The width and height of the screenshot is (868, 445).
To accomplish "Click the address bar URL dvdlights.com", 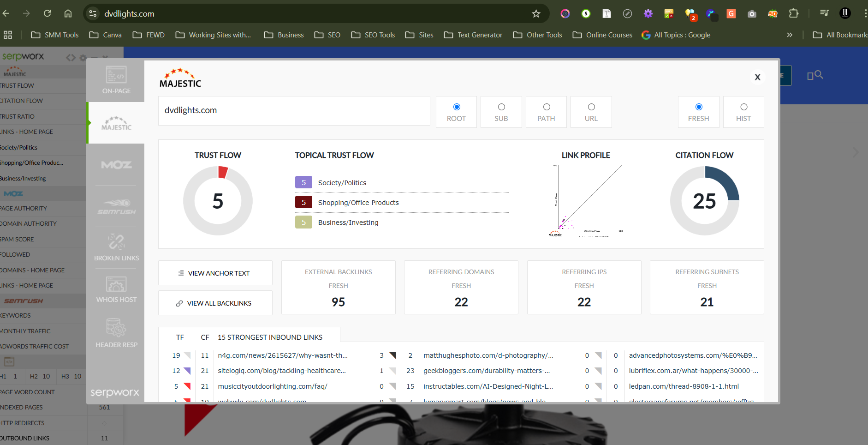I will pyautogui.click(x=130, y=14).
